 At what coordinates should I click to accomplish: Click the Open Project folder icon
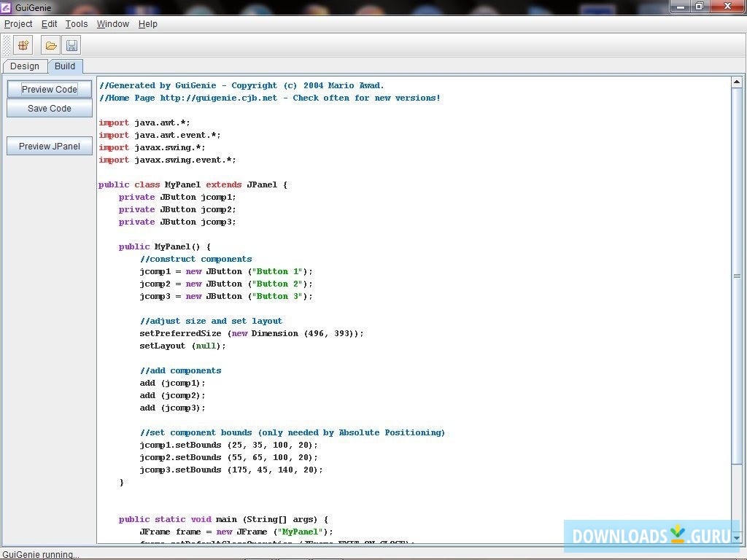pos(50,46)
